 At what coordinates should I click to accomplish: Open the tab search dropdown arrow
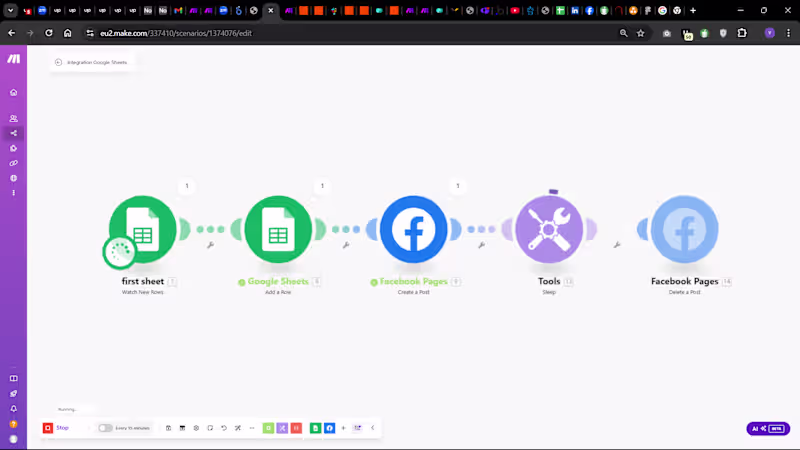(x=10, y=10)
